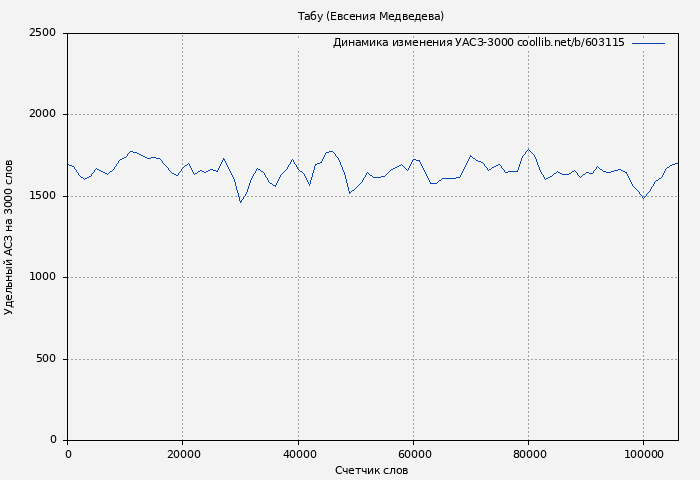Click the 0 tick label on the horizontal axis
Viewport: 700px width, 480px height.
click(x=68, y=455)
